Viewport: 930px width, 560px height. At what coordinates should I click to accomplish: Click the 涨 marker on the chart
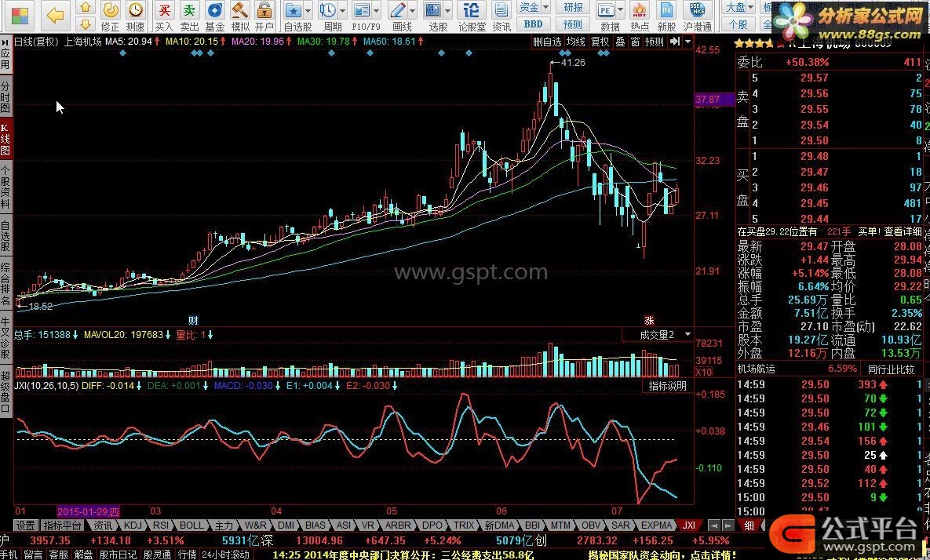coord(649,321)
